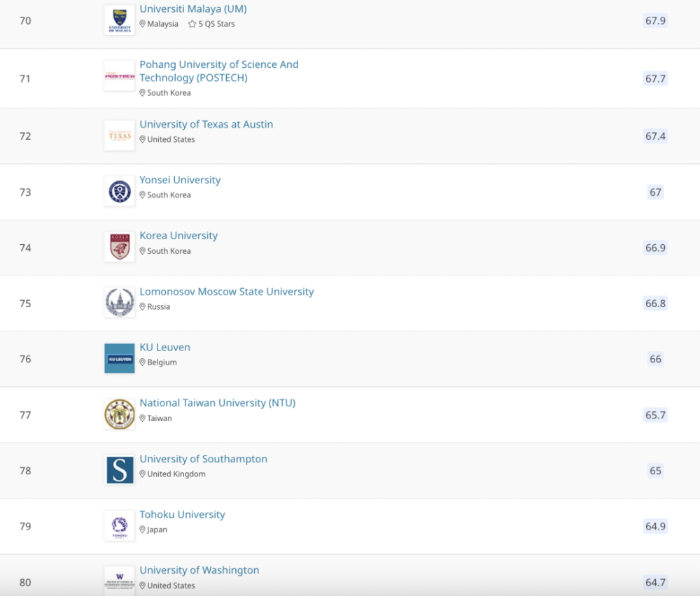Click the location pin beside Taiwan
The image size is (700, 596).
coord(142,418)
